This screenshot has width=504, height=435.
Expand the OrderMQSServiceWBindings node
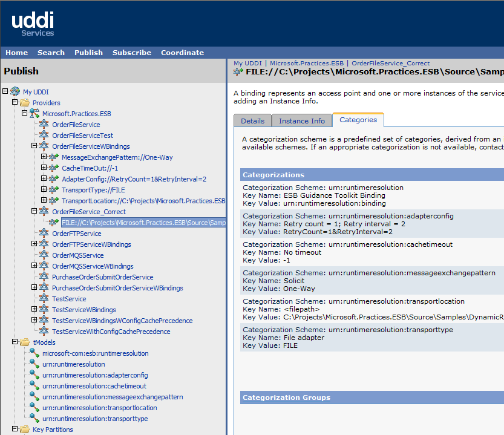34,265
